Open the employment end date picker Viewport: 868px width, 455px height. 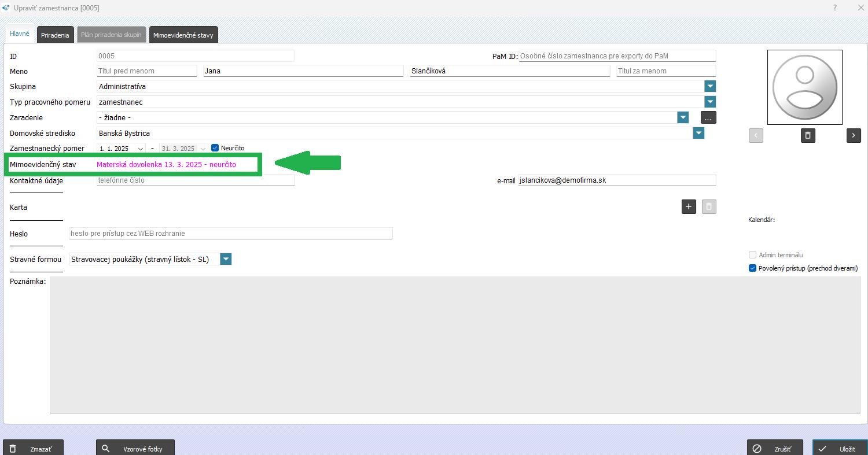click(203, 149)
